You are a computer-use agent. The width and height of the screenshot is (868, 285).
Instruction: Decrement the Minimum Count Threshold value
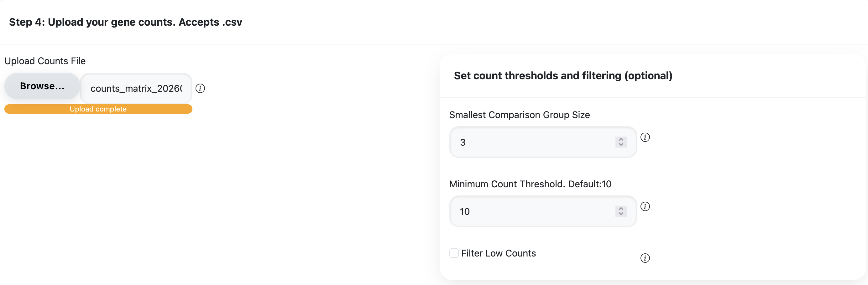(x=621, y=214)
